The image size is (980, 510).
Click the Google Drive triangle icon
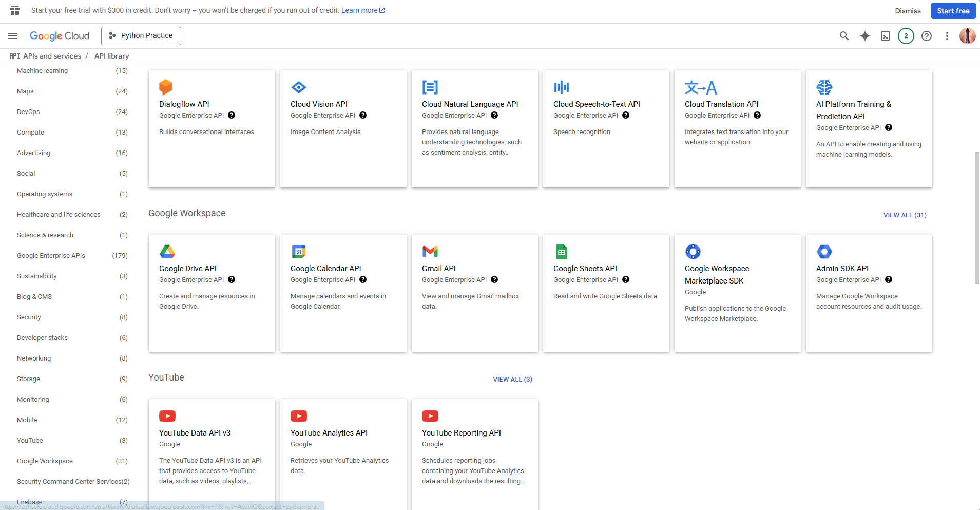click(167, 252)
